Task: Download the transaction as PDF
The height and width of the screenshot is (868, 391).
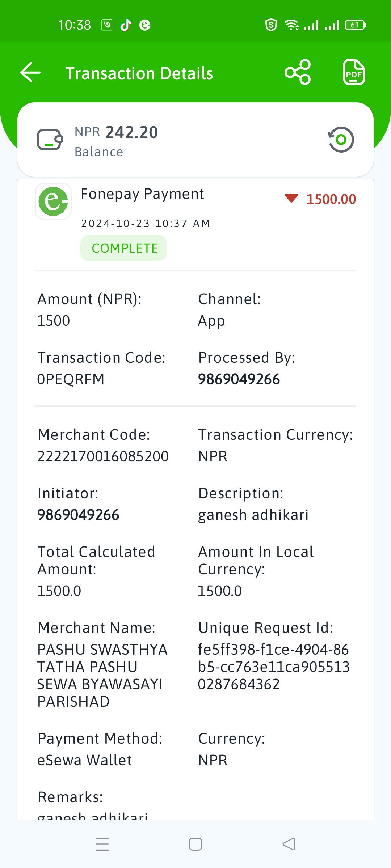Action: point(354,72)
